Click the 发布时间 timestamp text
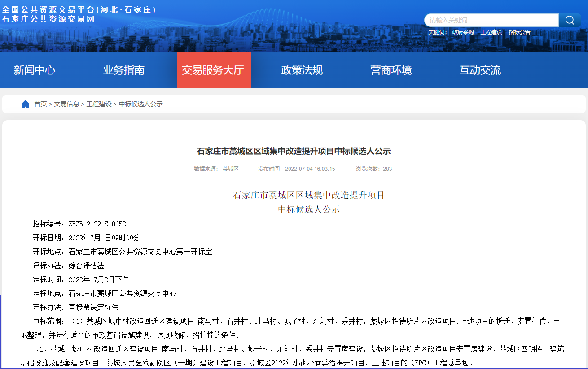The width and height of the screenshot is (588, 369). (x=296, y=169)
